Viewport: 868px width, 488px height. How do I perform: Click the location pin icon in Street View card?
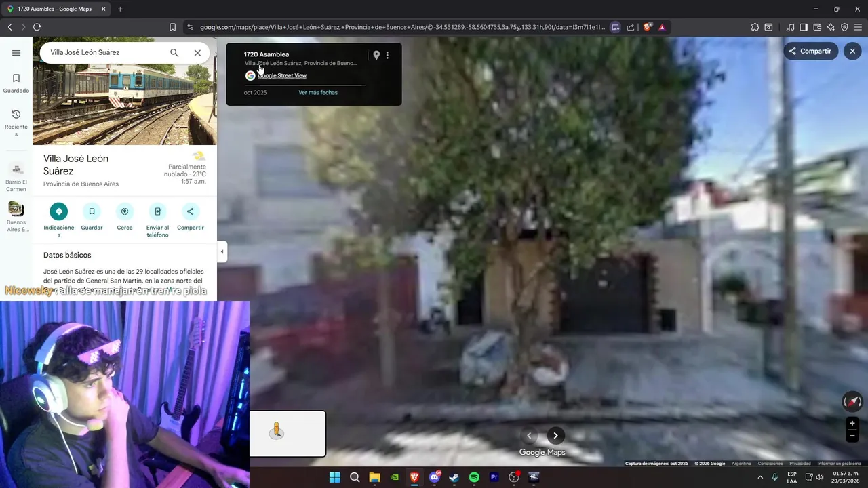click(376, 55)
